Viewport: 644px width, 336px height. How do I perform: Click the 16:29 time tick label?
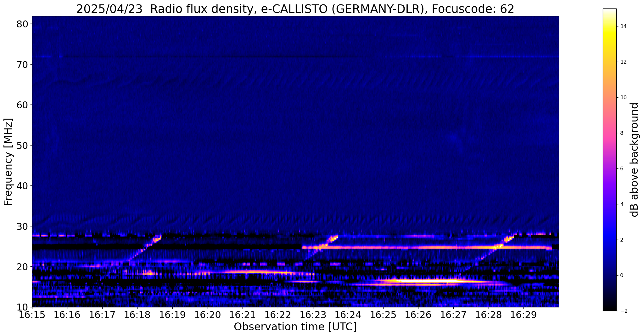[524, 315]
